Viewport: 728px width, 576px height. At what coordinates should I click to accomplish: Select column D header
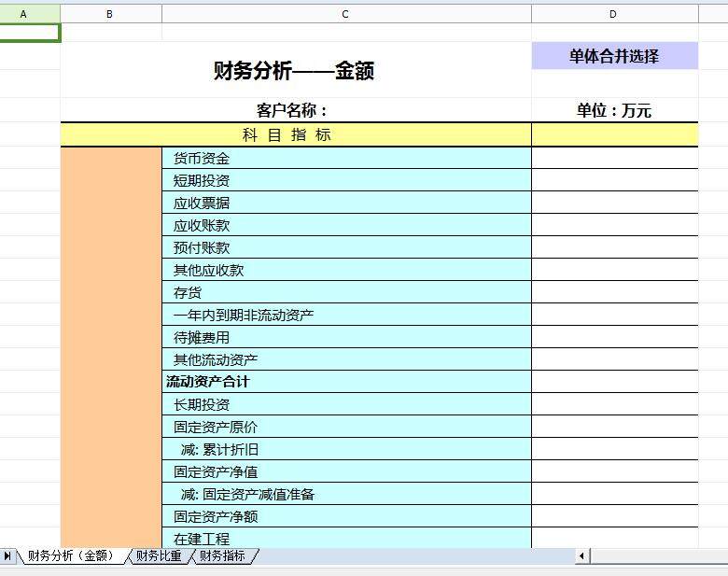tap(613, 14)
